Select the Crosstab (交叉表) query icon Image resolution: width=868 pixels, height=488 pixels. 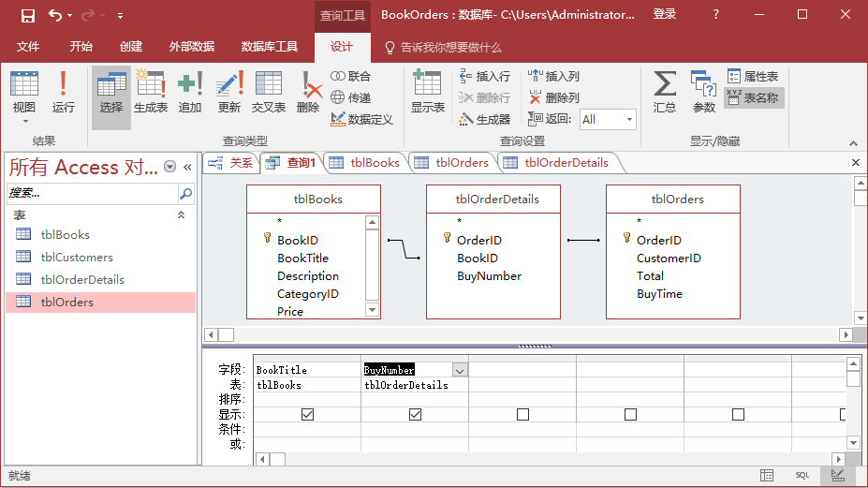pos(269,92)
